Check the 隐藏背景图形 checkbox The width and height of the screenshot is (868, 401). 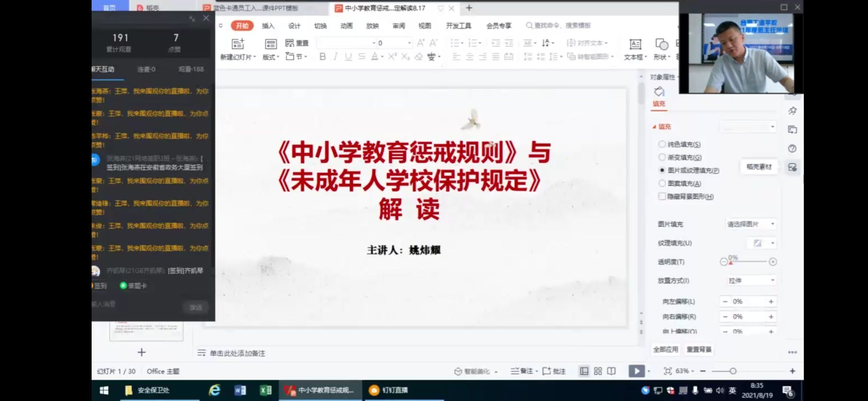click(x=662, y=196)
